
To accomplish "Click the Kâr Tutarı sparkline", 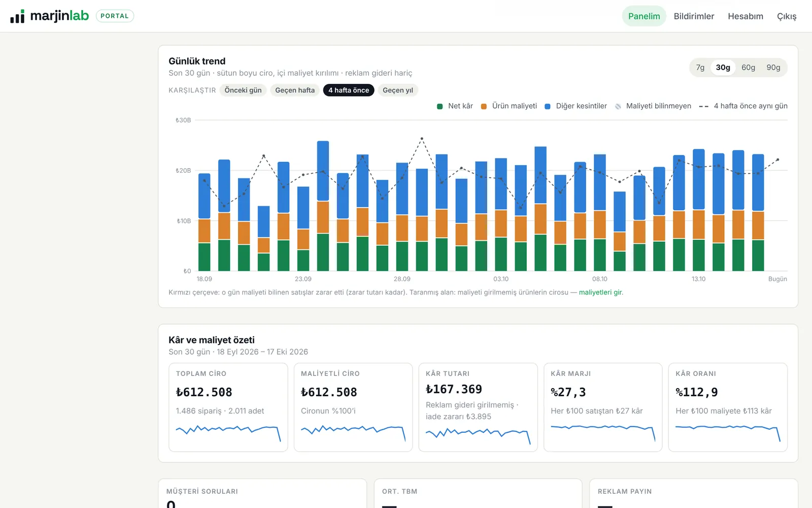I will (x=478, y=435).
